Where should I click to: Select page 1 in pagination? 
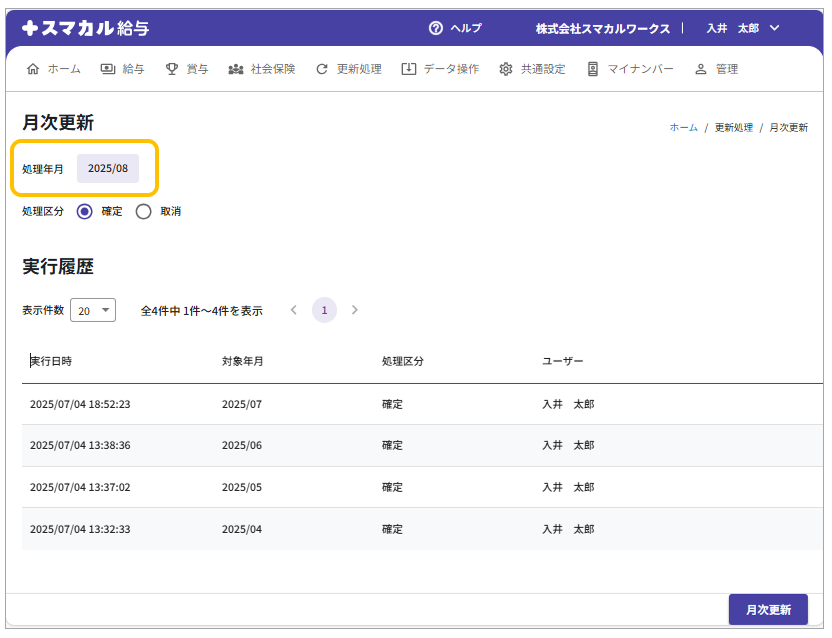click(x=324, y=310)
